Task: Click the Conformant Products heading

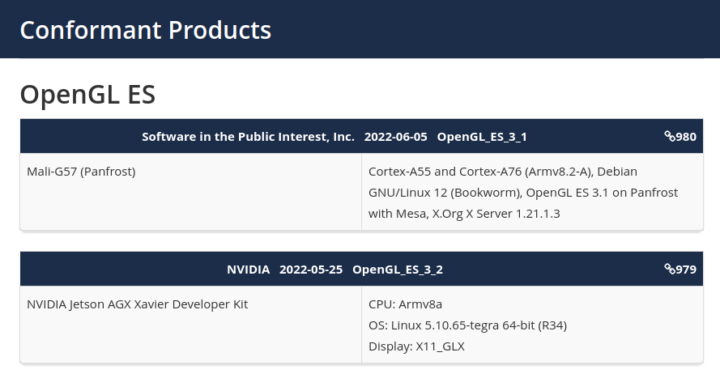Action: point(146,30)
